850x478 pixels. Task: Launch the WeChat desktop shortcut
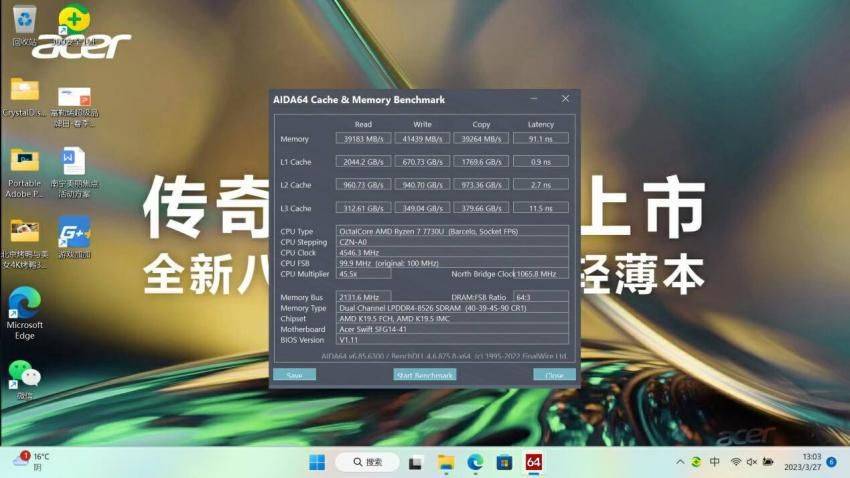pos(24,379)
